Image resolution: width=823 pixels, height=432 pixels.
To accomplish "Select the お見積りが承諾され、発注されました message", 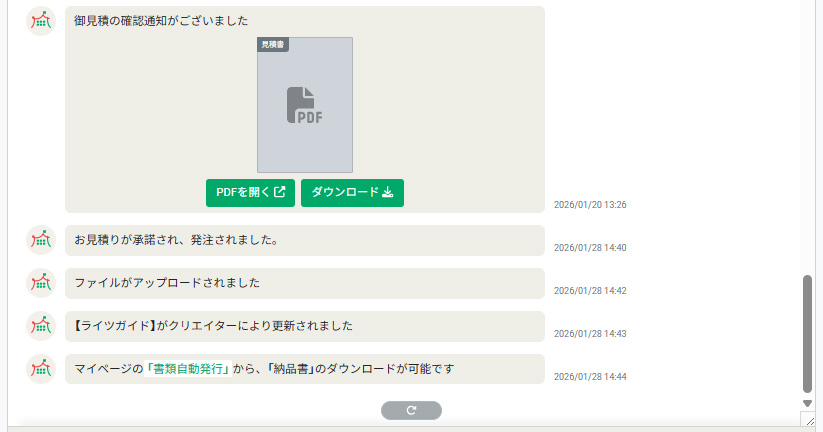I will point(176,240).
